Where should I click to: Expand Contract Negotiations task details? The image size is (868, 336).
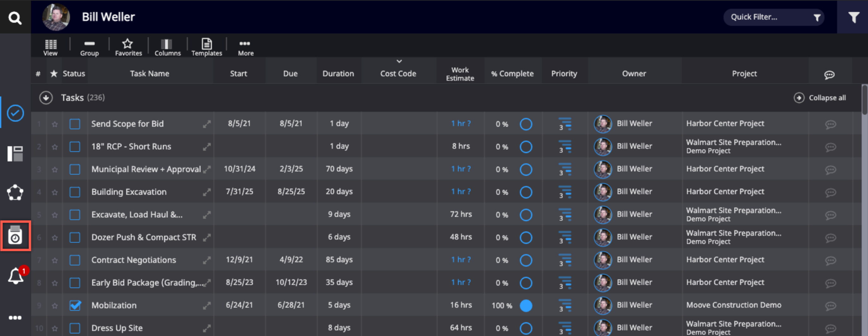click(207, 260)
